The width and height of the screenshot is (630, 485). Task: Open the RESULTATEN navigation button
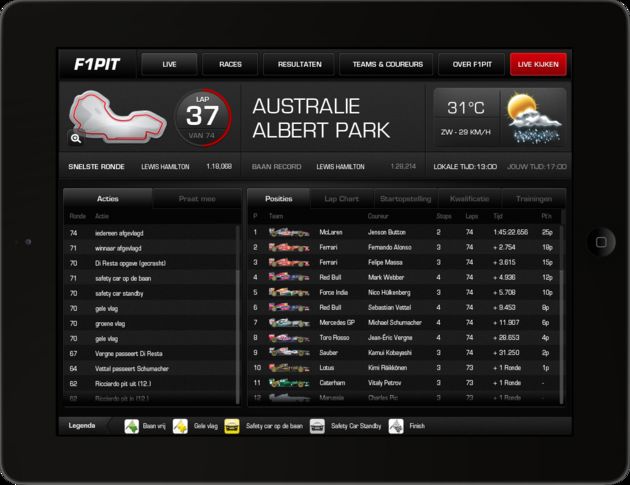tap(299, 64)
